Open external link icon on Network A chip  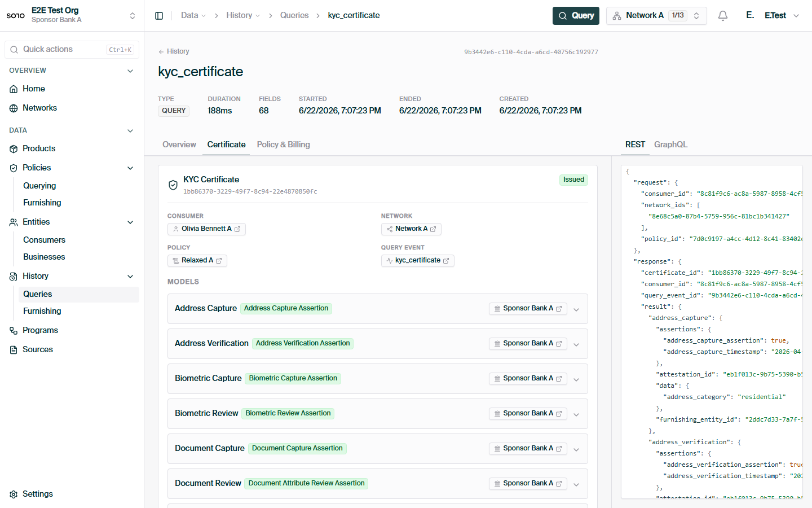[433, 229]
